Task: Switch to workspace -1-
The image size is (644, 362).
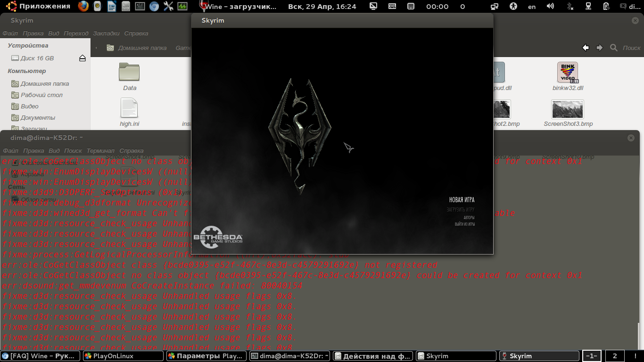Action: pos(592,356)
